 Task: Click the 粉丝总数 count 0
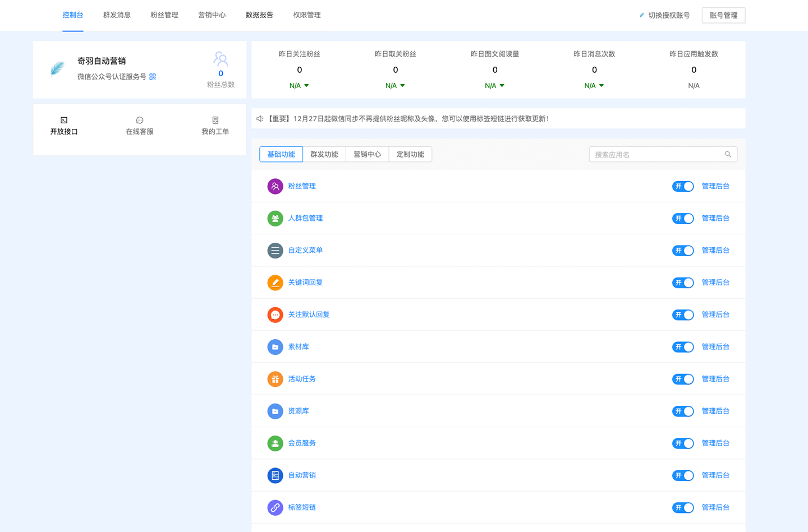pos(221,73)
